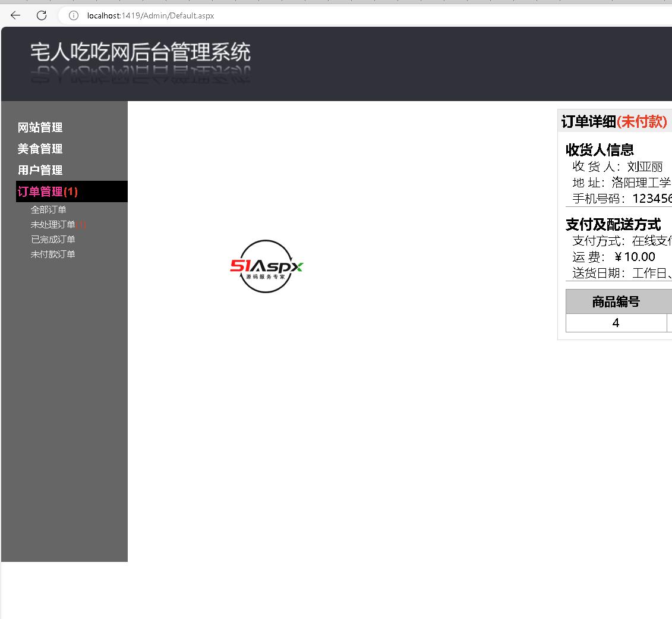Click the 51Aspx logo image
Viewport: 672px width, 619px height.
pos(266,266)
